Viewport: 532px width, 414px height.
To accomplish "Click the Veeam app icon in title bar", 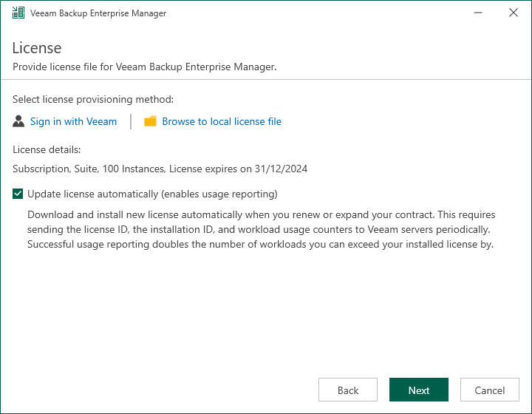I will 18,13.
